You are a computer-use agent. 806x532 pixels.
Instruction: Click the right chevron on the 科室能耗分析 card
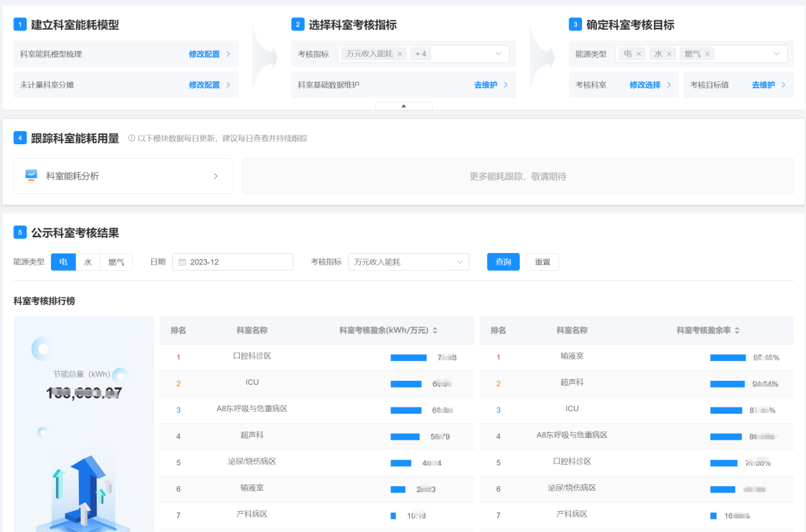point(216,176)
